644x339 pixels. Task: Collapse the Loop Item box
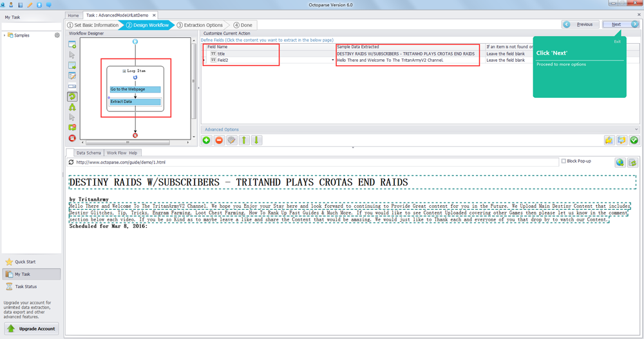(x=124, y=71)
